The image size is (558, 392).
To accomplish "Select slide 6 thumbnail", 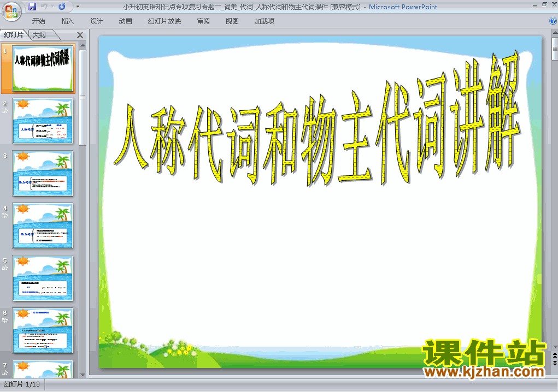I will tap(43, 330).
